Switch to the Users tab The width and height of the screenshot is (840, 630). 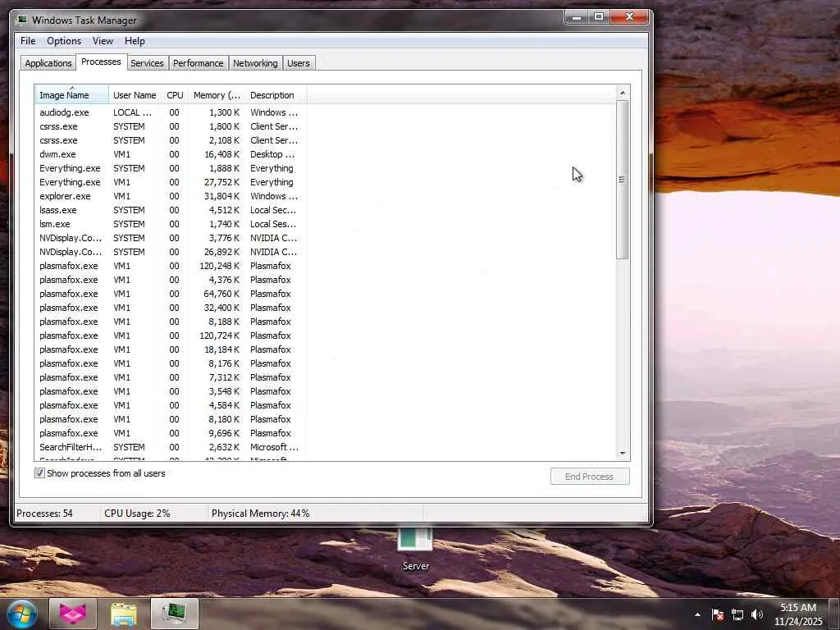click(x=299, y=63)
